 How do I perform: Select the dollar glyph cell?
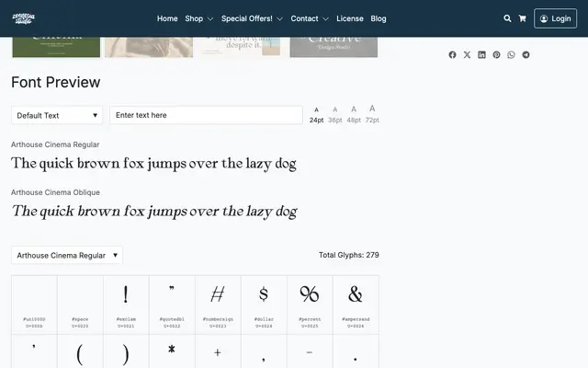pos(264,305)
